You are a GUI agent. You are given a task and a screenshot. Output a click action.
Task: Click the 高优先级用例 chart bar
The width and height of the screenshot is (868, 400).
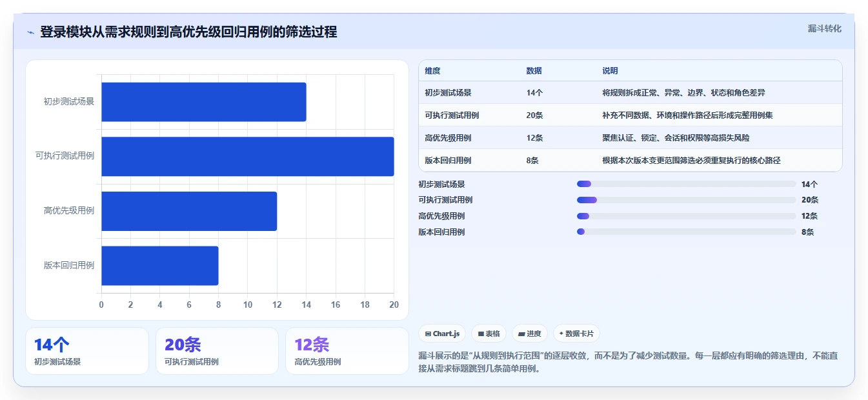pyautogui.click(x=189, y=211)
